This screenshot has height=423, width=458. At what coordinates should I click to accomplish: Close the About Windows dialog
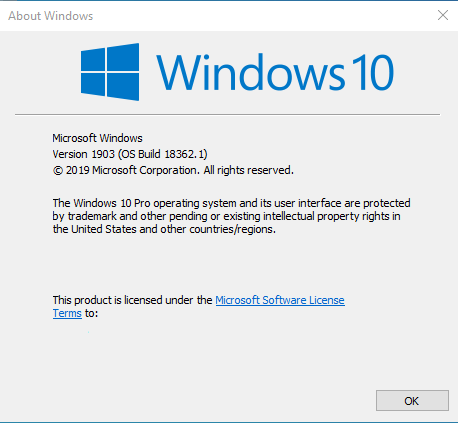[443, 15]
